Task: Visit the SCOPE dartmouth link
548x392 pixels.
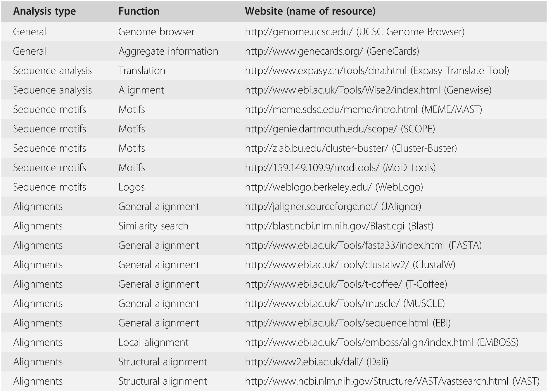Action: coord(321,129)
